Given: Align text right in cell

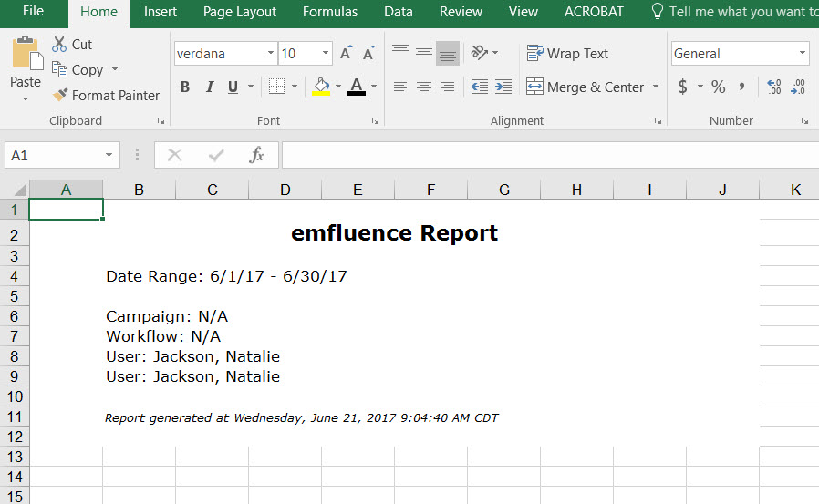Looking at the screenshot, I should [x=448, y=87].
